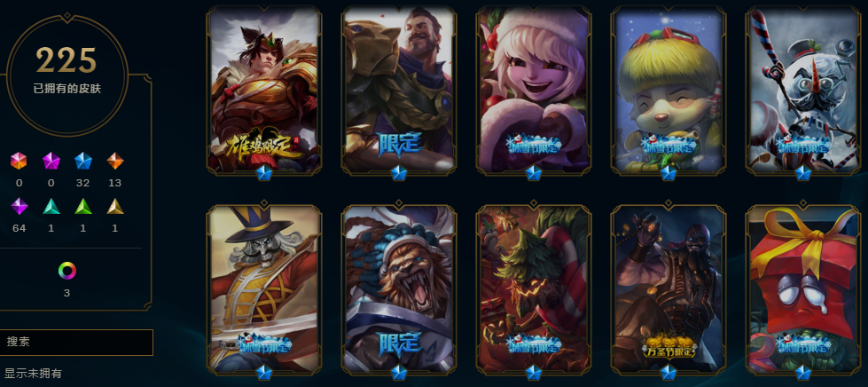Open the 雄鸡限定 armored warrior skin card
Viewport: 868px width, 387px height.
(264, 91)
